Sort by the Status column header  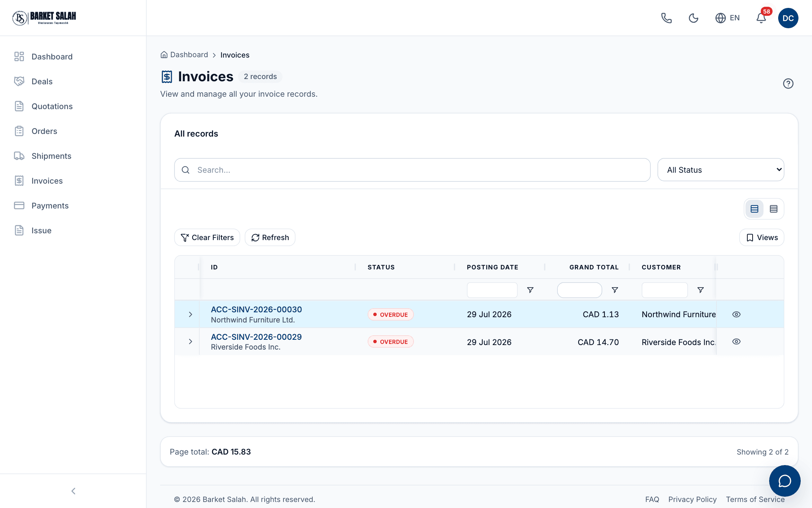381,267
